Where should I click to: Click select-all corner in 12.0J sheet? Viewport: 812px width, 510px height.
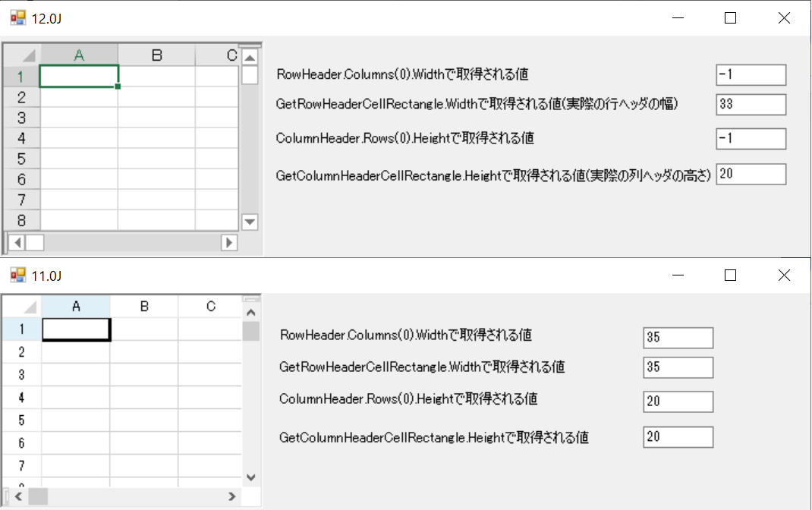click(22, 55)
